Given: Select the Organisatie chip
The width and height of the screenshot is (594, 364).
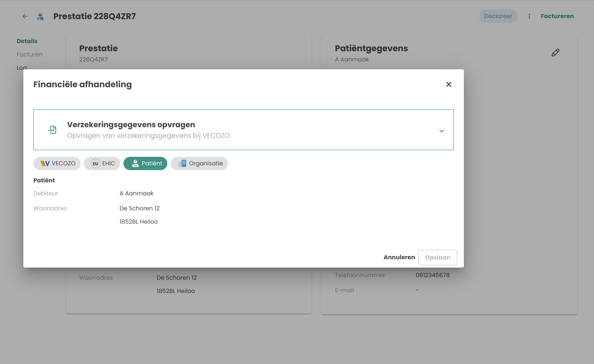Looking at the screenshot, I should tap(199, 163).
